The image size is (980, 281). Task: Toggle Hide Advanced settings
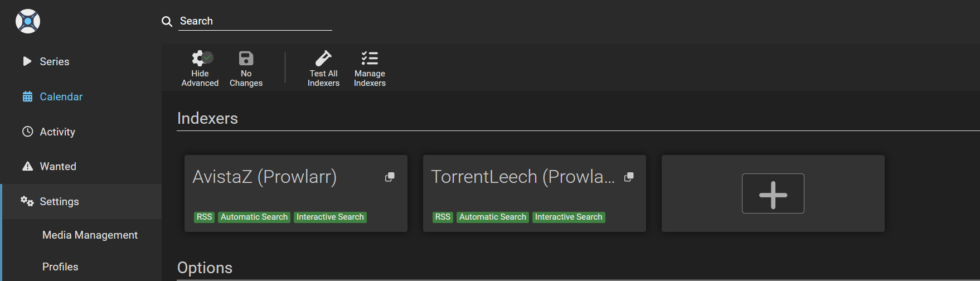200,69
